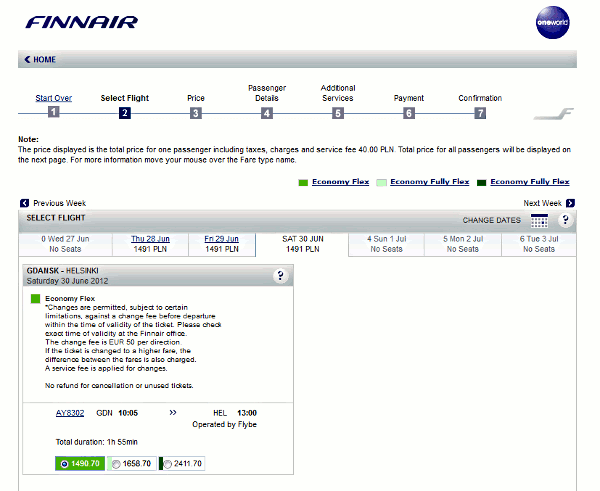Click step 6 Payment marker

(x=409, y=113)
